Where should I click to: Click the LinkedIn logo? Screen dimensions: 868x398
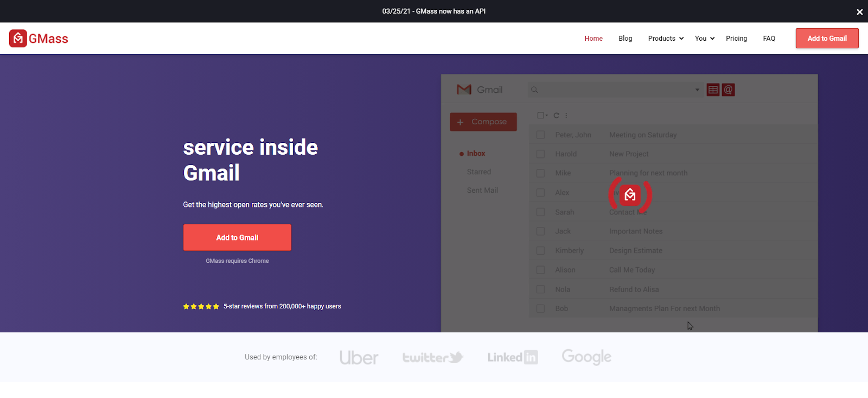[513, 357]
